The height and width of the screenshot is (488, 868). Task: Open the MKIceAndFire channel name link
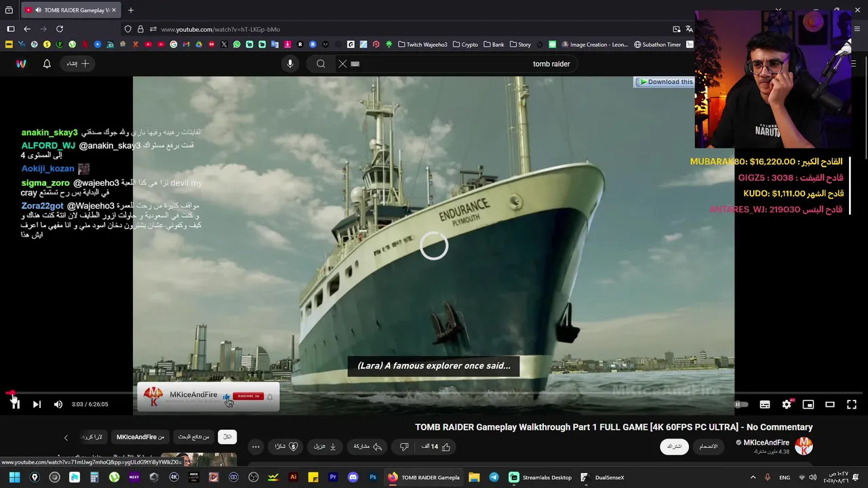point(766,443)
